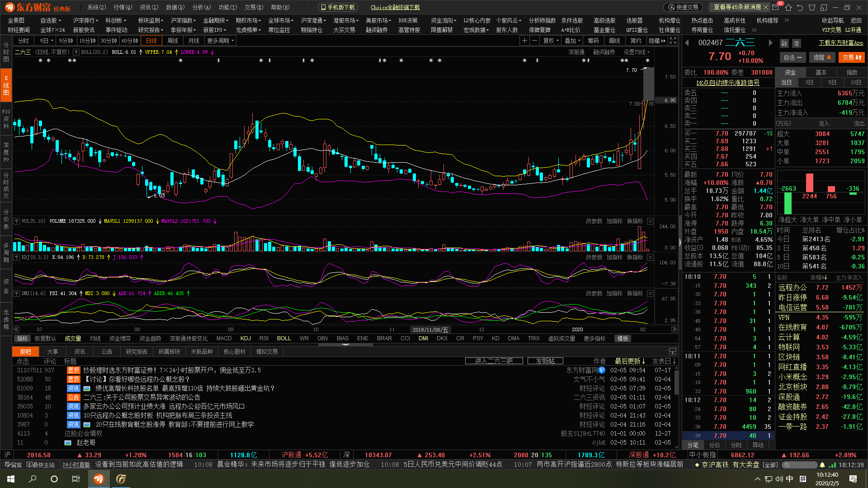
Task: Open the mail inbox with 45 messages
Action: coord(776,7)
